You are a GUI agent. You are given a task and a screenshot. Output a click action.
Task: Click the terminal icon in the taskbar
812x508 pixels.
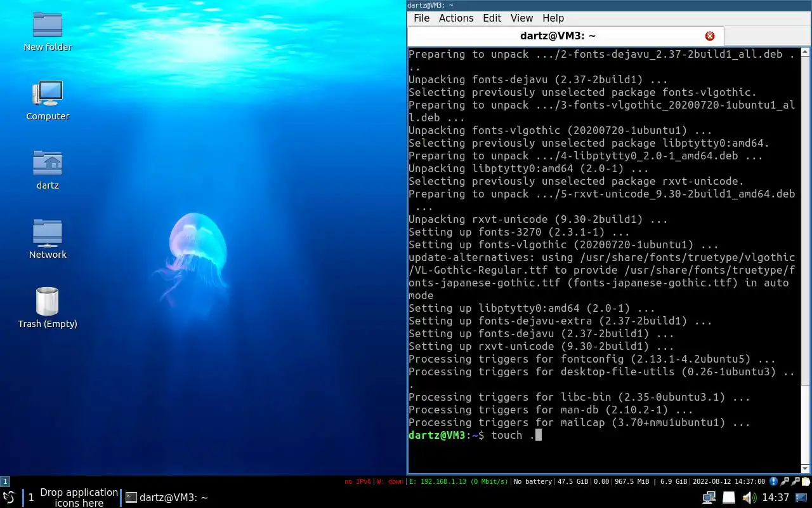click(x=131, y=498)
